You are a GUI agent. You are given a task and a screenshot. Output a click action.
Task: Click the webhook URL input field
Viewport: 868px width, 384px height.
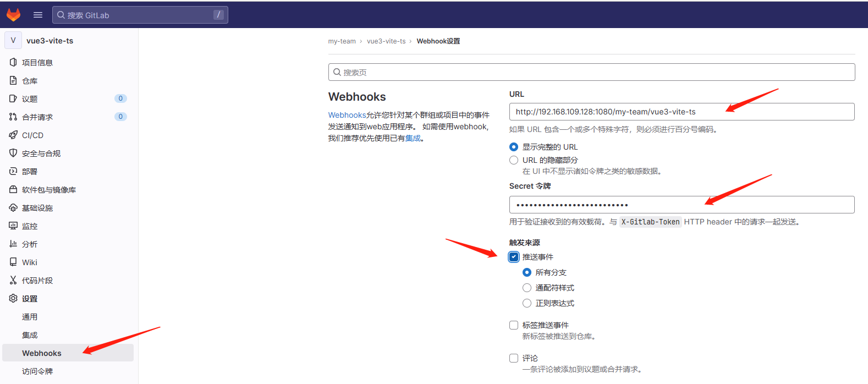point(681,112)
